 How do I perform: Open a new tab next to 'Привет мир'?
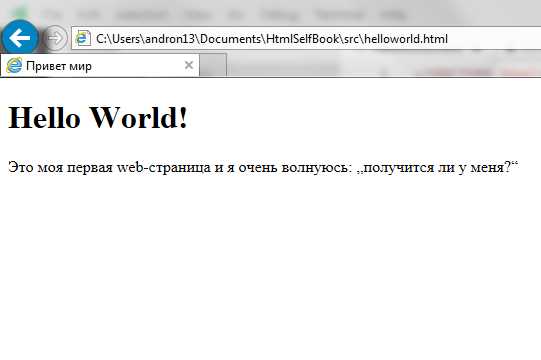pyautogui.click(x=213, y=65)
